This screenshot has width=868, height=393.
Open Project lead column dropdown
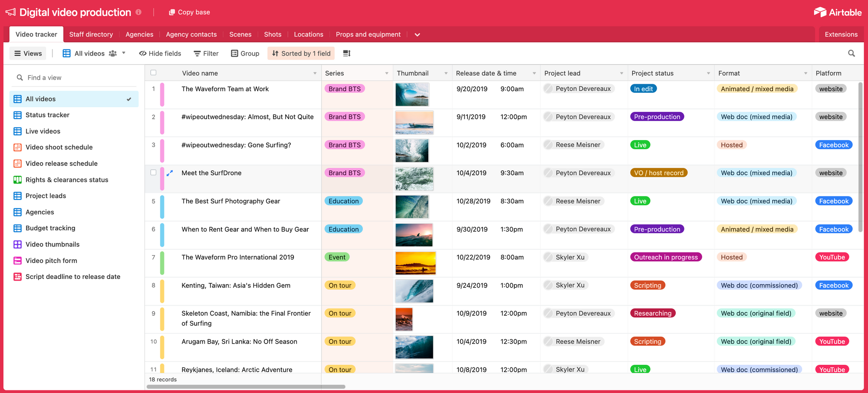pyautogui.click(x=621, y=73)
